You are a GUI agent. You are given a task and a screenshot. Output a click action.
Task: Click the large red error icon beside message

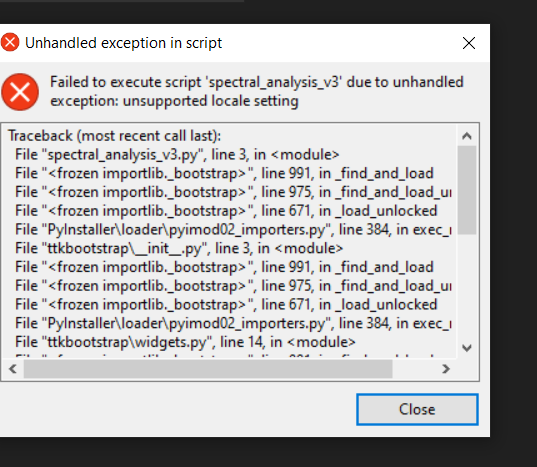click(20, 92)
